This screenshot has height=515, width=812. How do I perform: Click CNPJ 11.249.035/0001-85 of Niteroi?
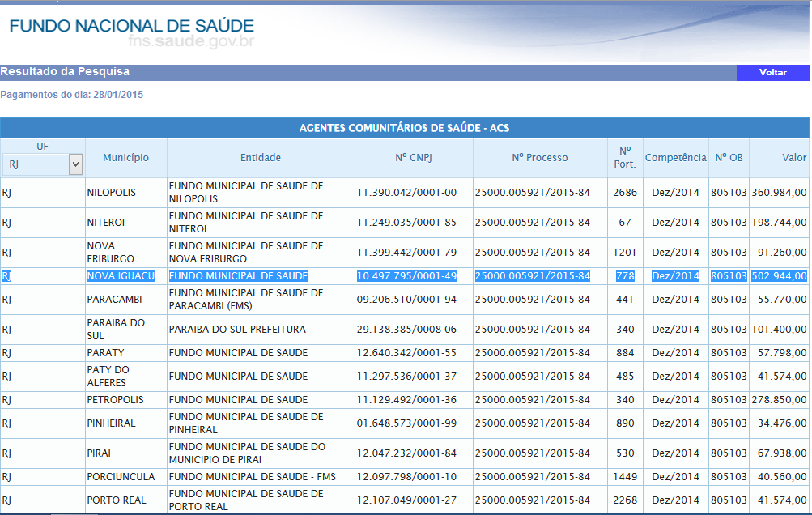(x=406, y=223)
